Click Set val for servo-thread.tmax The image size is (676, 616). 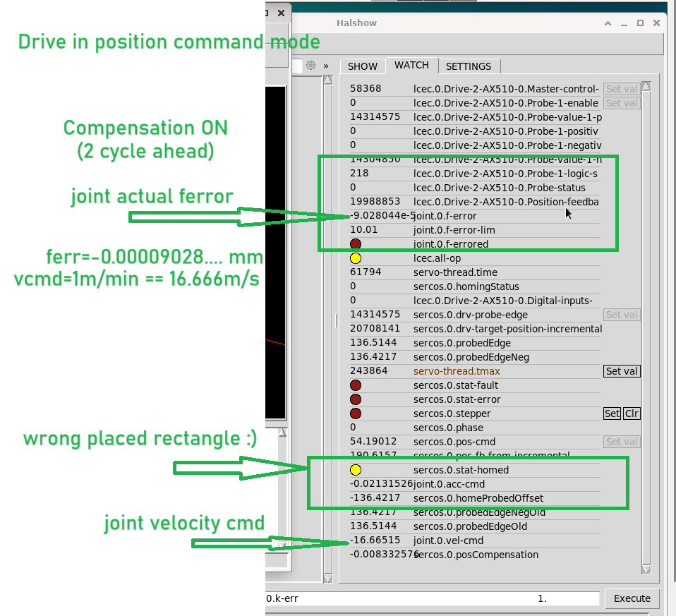click(x=622, y=371)
